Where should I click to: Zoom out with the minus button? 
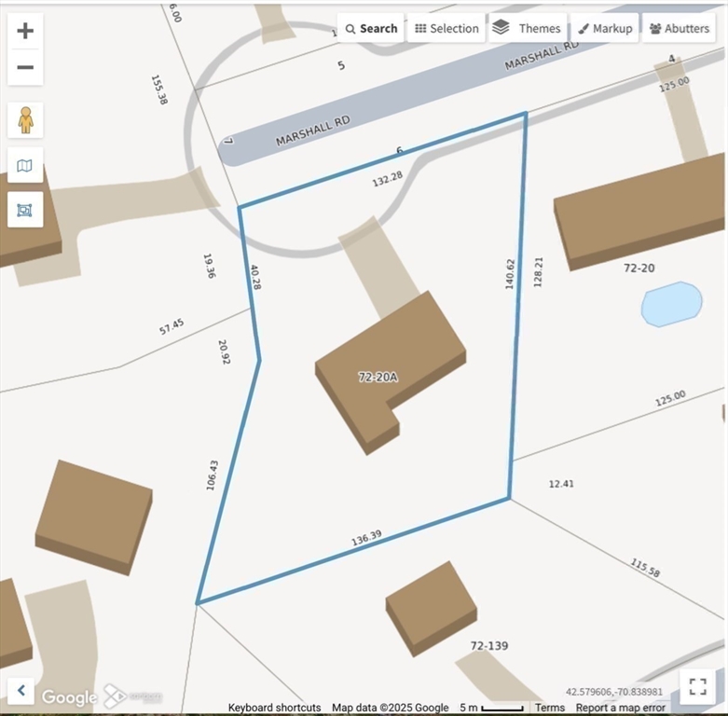(x=25, y=67)
